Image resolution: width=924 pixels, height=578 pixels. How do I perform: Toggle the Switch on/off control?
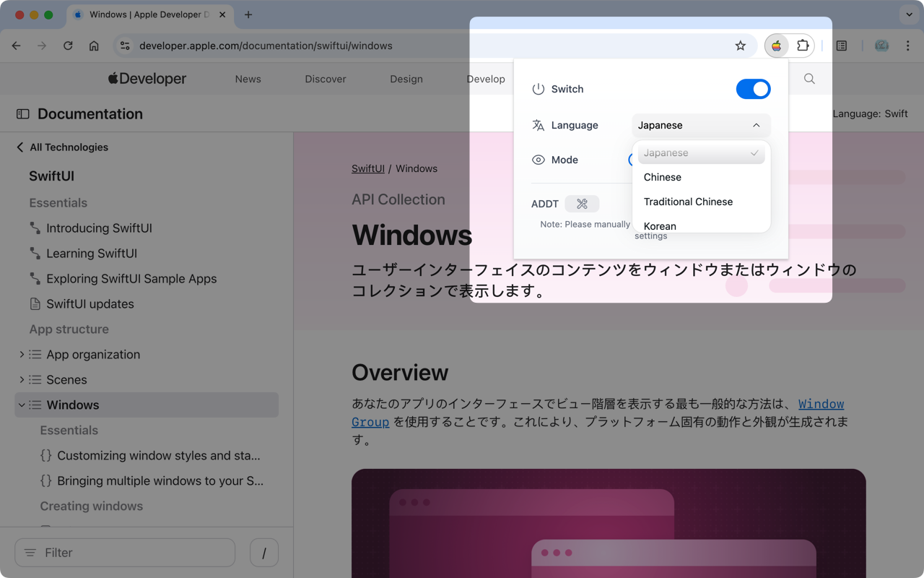tap(753, 89)
